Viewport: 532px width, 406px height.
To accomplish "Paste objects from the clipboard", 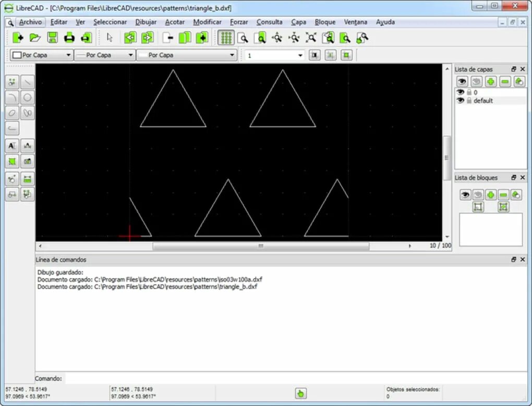I will click(202, 38).
